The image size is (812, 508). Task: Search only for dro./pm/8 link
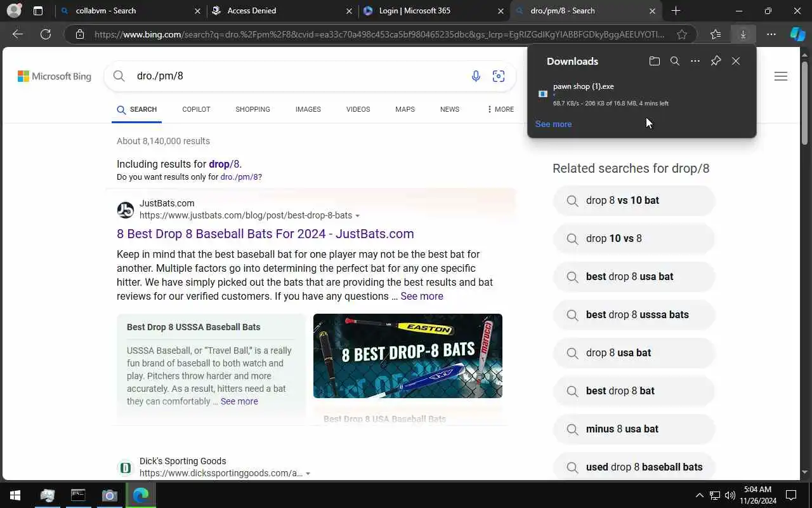point(239,177)
